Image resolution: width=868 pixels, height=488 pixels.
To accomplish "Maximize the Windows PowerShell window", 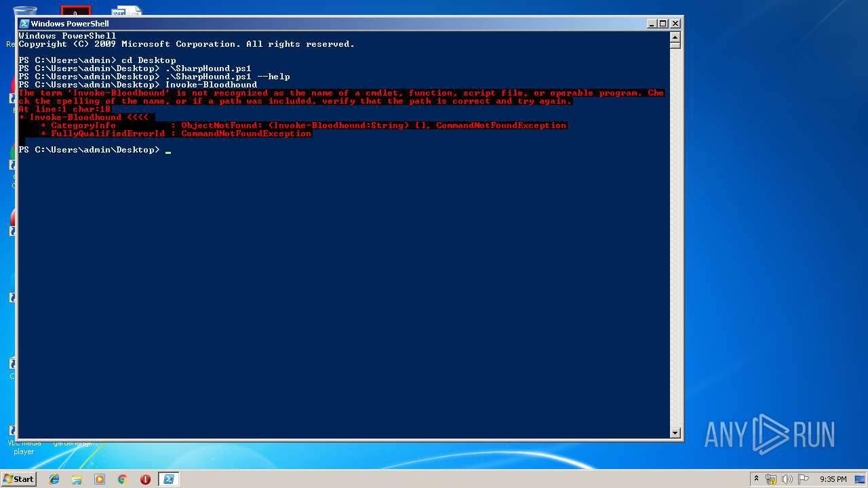I will (663, 24).
